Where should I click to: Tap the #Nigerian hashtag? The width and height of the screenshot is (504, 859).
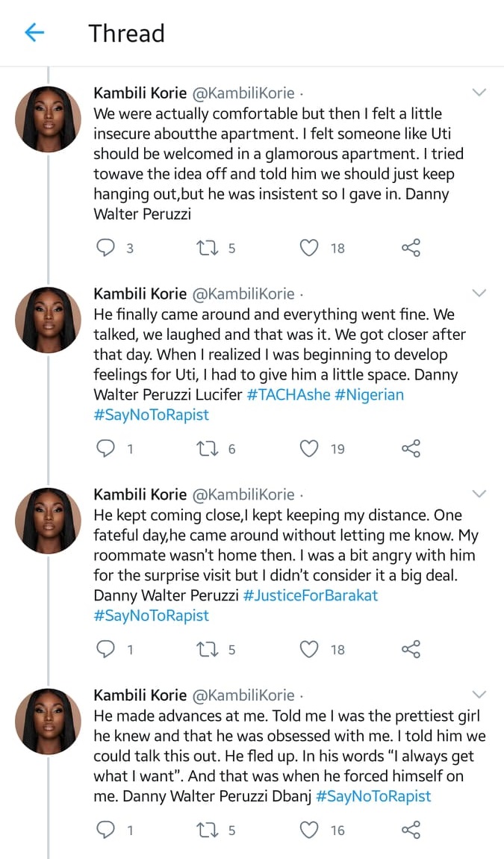(x=369, y=394)
